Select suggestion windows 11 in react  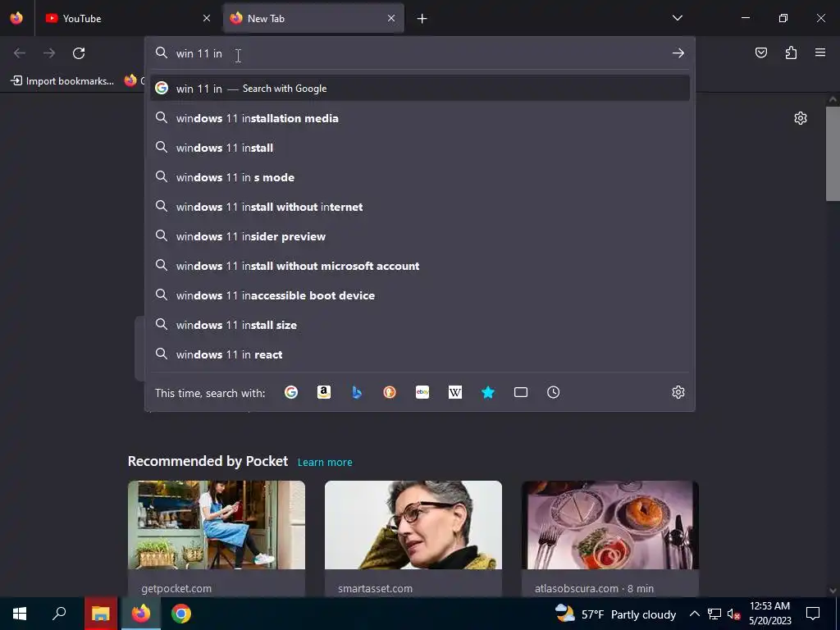click(420, 354)
